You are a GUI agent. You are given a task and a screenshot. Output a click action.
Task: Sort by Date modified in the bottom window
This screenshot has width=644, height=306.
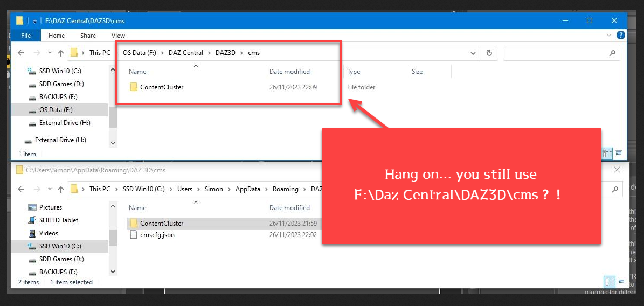289,207
